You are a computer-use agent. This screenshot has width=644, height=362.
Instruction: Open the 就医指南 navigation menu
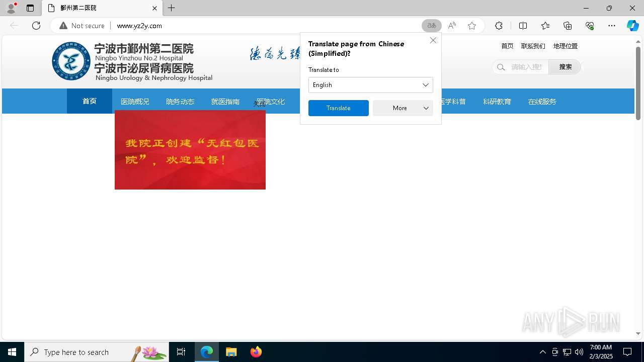pyautogui.click(x=225, y=102)
